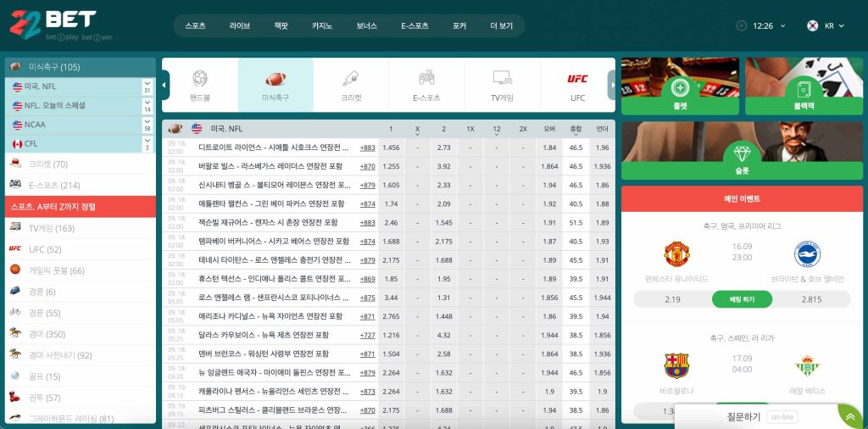868x429 pixels.
Task: Open the E-스포츠 top menu
Action: (x=415, y=25)
